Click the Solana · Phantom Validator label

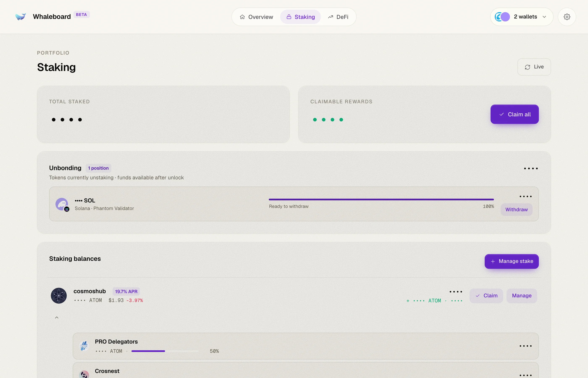tap(104, 208)
